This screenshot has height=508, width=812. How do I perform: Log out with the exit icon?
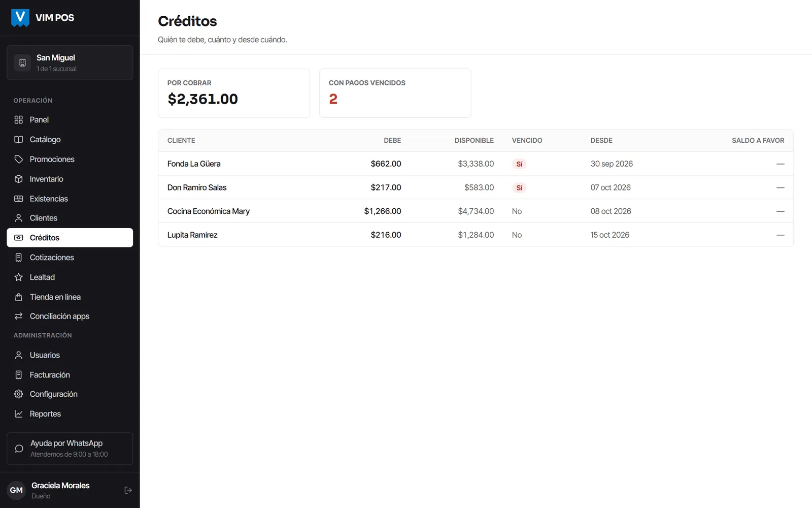128,490
